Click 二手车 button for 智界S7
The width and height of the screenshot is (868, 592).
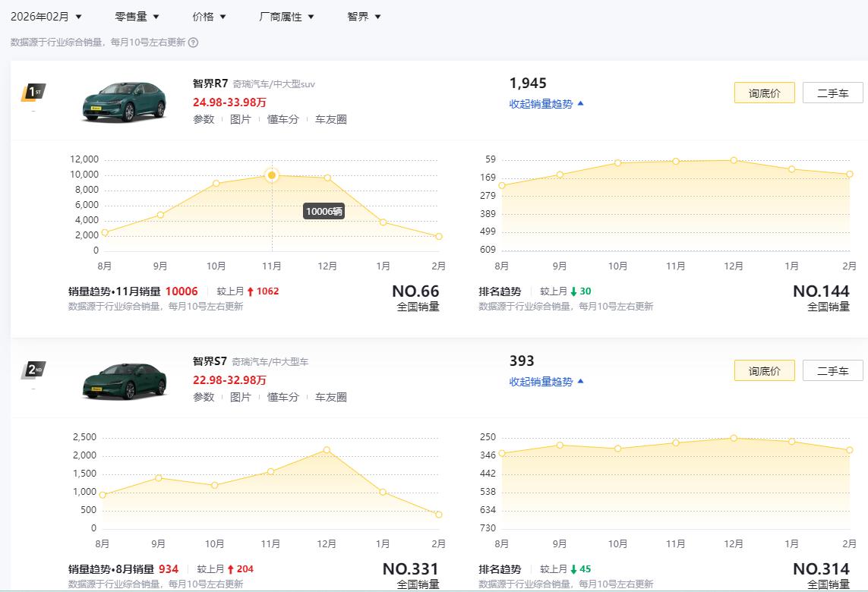click(833, 370)
